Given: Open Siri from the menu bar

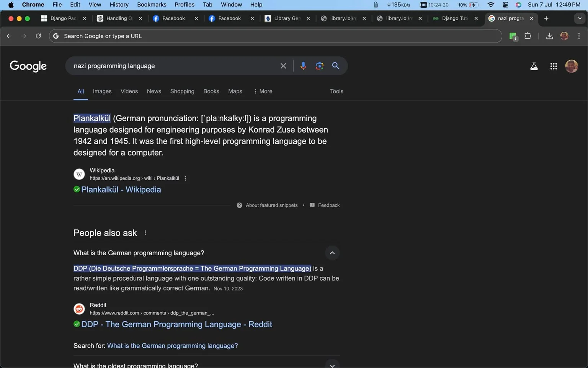Looking at the screenshot, I should coord(518,5).
